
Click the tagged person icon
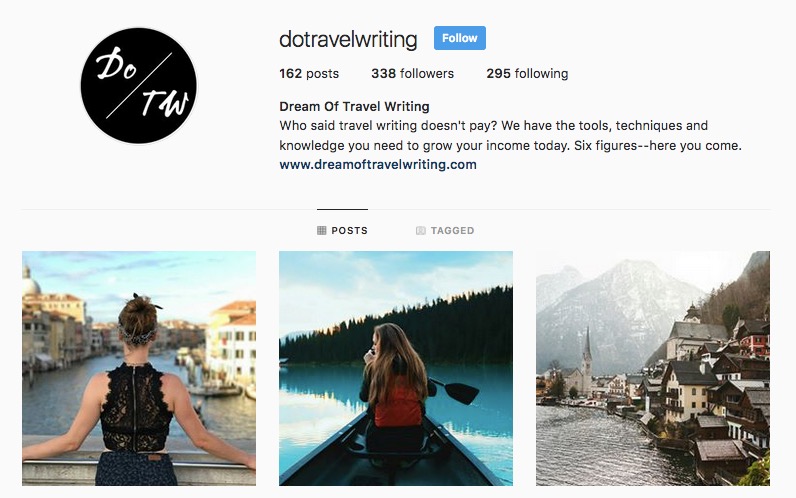click(420, 230)
